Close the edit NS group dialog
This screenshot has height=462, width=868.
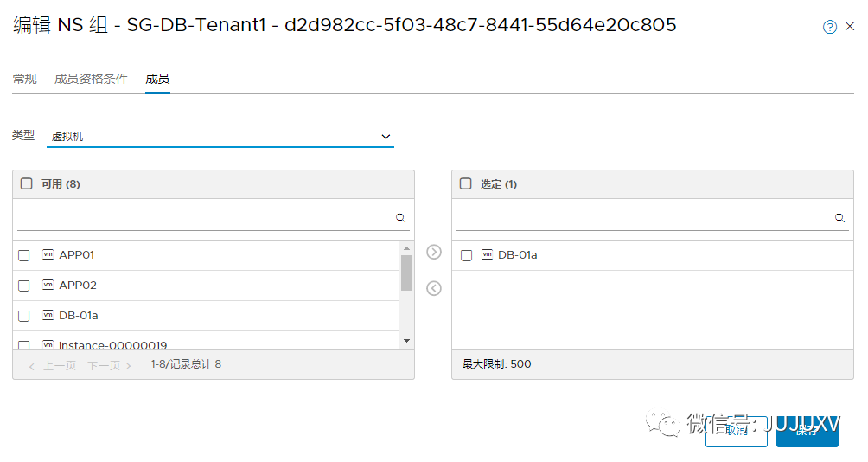point(850,27)
